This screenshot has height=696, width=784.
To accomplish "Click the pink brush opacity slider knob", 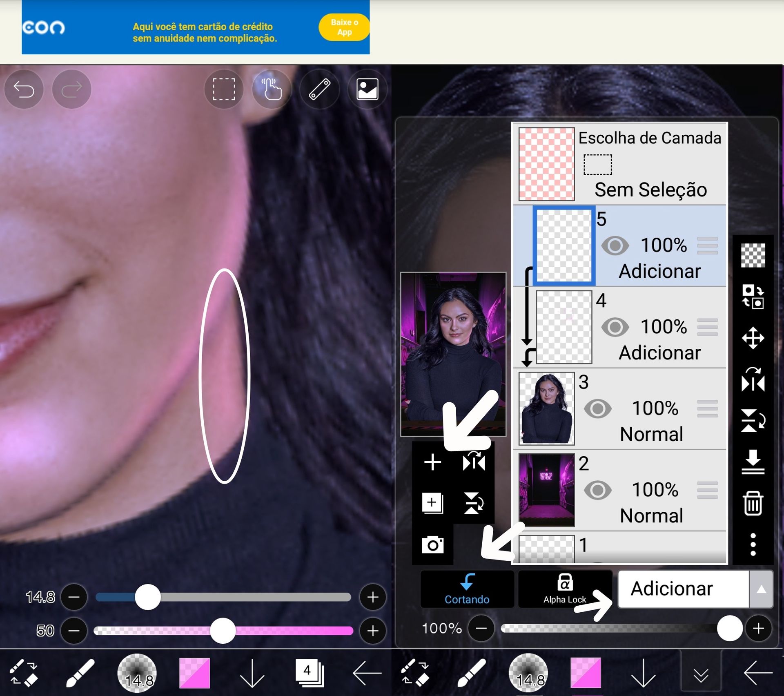I will 223,631.
